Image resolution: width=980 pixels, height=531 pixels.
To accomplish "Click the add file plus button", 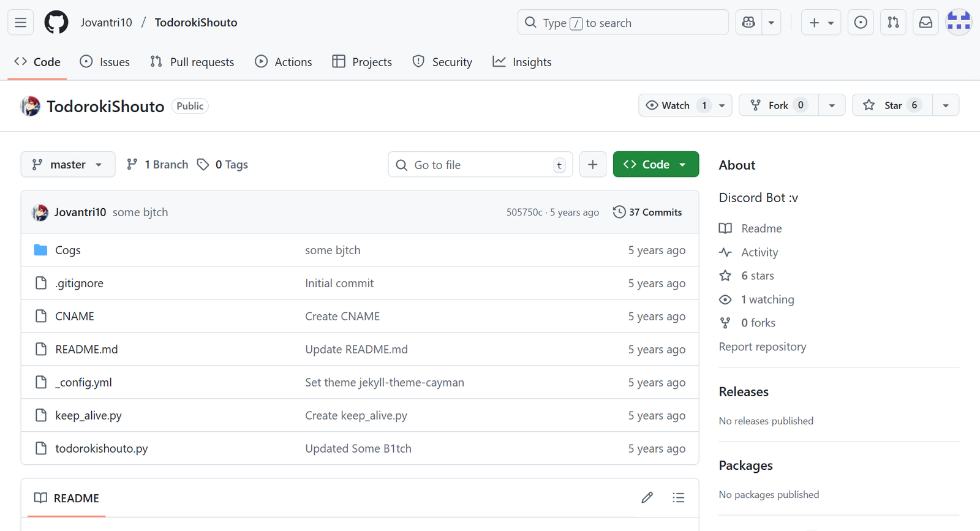I will (x=592, y=165).
